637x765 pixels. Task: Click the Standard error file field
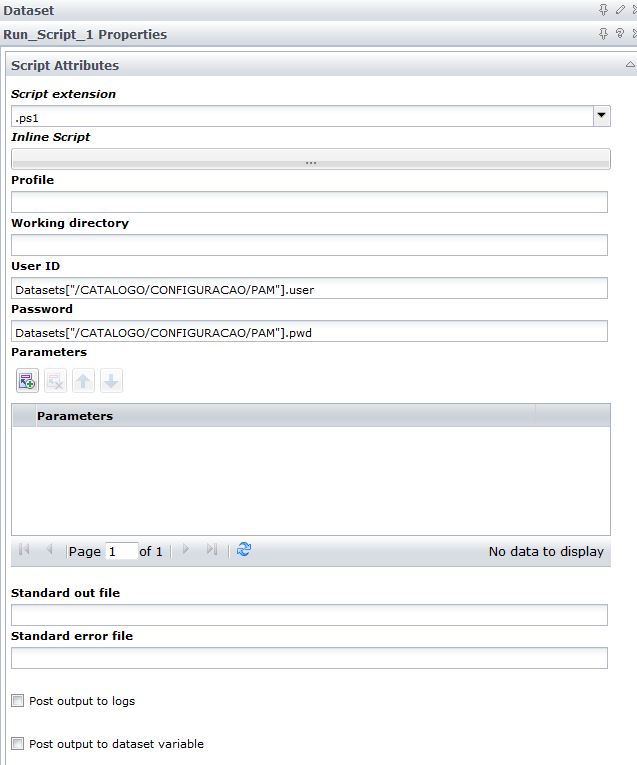pos(309,658)
